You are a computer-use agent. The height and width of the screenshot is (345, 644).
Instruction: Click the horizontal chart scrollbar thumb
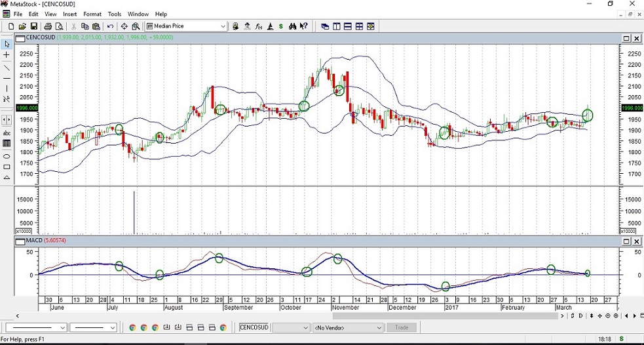tap(447, 315)
